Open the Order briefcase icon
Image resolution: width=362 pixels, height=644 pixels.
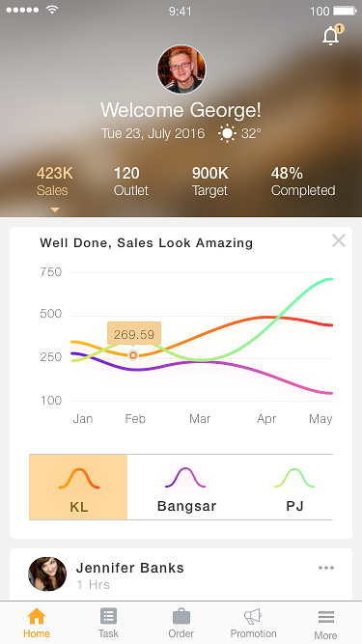(x=181, y=616)
